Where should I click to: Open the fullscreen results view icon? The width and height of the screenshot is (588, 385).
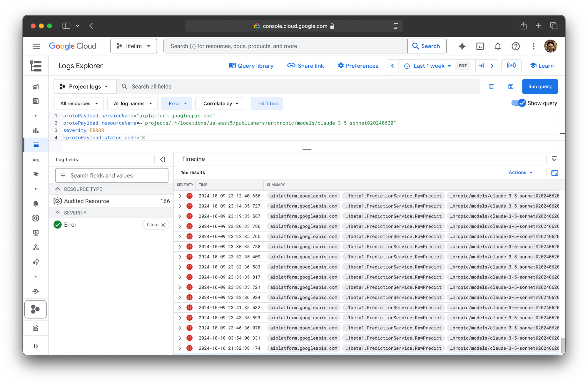554,173
